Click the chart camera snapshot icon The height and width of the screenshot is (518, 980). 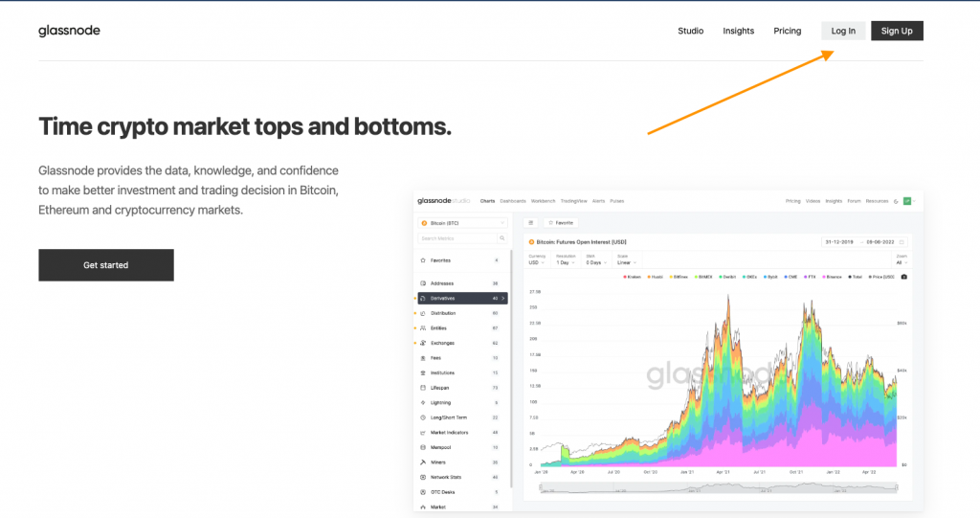tap(903, 277)
